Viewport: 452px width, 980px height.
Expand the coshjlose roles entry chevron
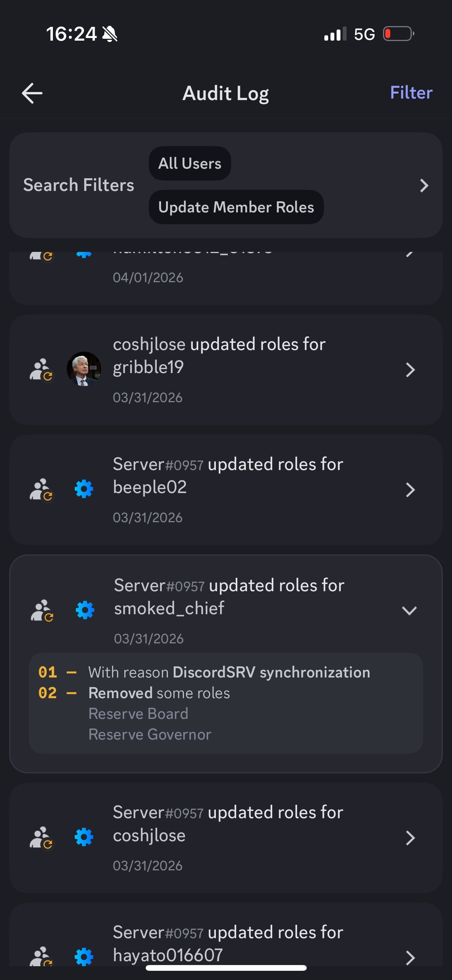(410, 838)
